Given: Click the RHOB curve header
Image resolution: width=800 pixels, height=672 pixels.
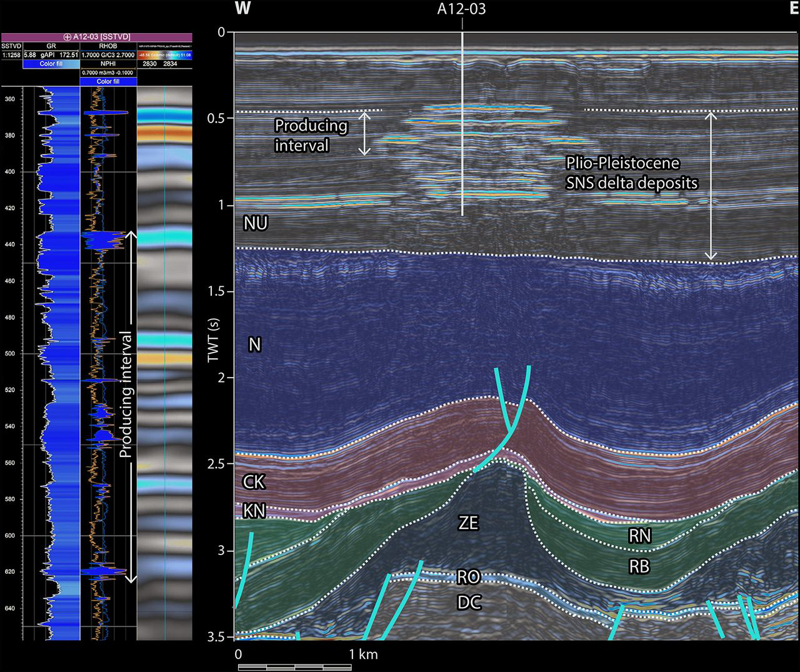Looking at the screenshot, I should tap(108, 46).
